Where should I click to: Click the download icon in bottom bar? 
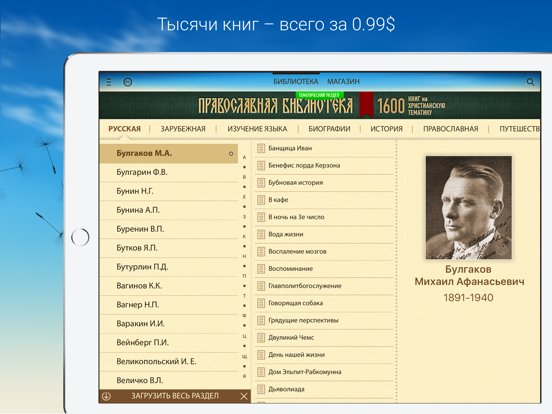pyautogui.click(x=106, y=396)
